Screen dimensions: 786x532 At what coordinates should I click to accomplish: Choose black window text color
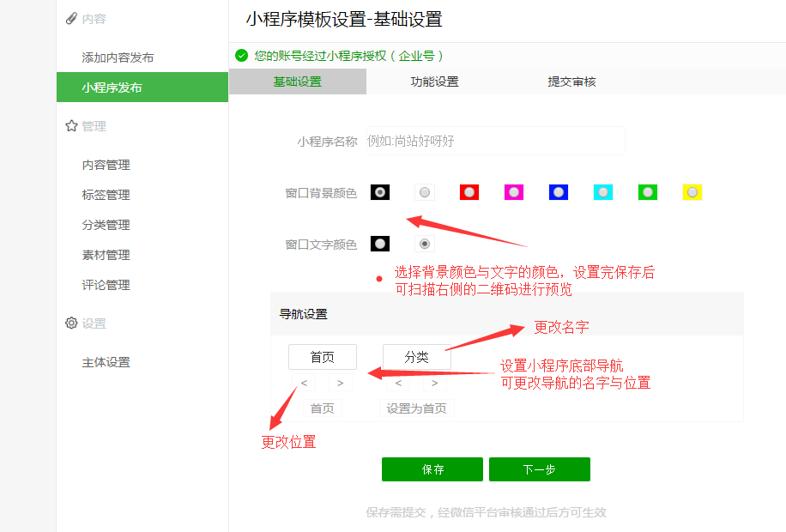pos(380,244)
